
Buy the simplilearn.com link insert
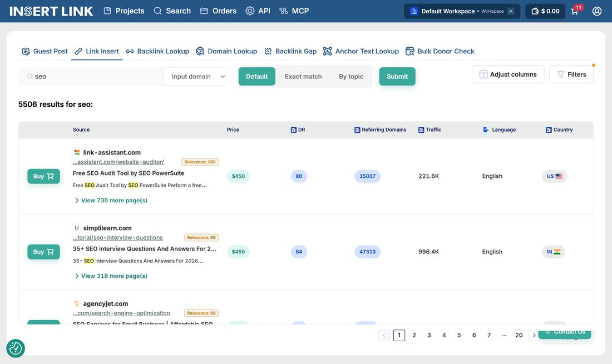pos(44,252)
